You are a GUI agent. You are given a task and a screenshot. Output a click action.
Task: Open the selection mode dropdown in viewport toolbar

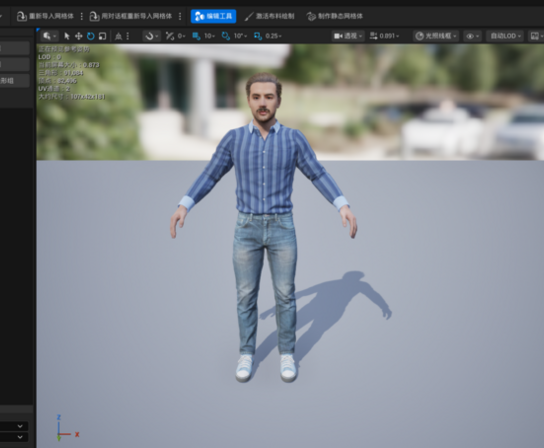pos(49,36)
